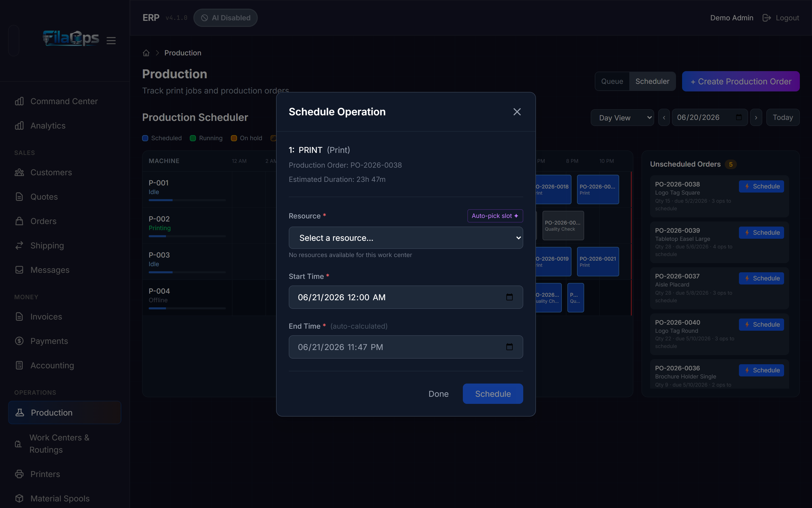The width and height of the screenshot is (812, 508).
Task: Open the Payments page
Action: pyautogui.click(x=64, y=341)
